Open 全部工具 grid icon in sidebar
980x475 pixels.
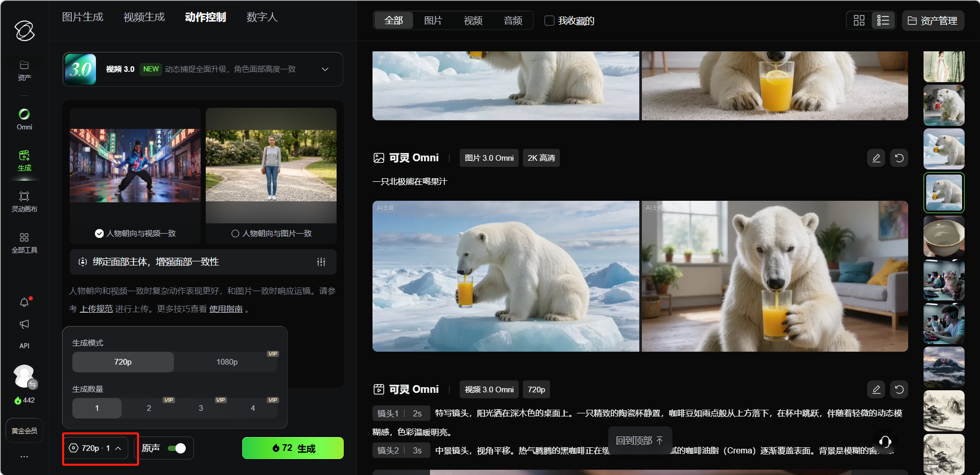(x=24, y=242)
